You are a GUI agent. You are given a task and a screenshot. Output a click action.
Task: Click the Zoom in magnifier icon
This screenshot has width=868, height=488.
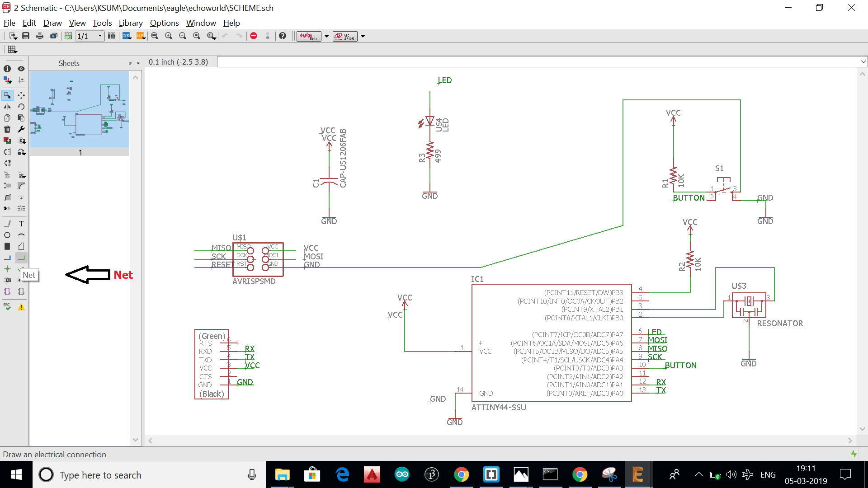tap(169, 36)
